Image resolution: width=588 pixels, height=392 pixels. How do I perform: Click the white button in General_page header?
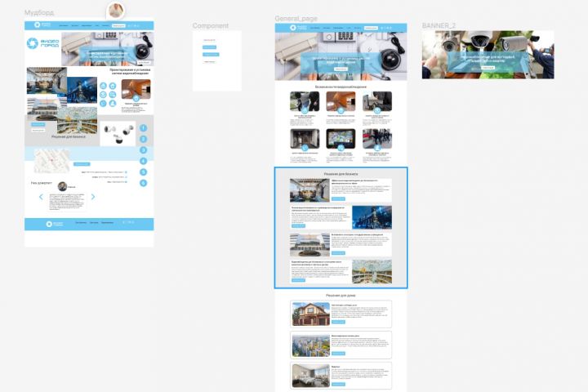tap(371, 28)
